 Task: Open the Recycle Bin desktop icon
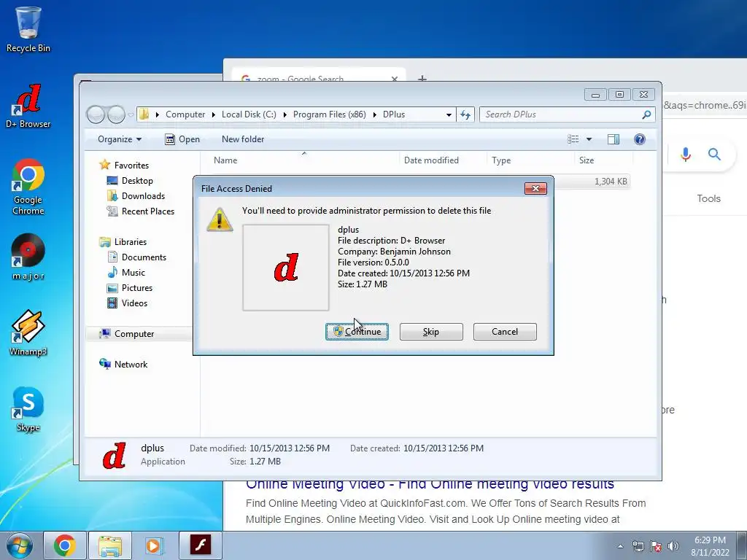[28, 28]
